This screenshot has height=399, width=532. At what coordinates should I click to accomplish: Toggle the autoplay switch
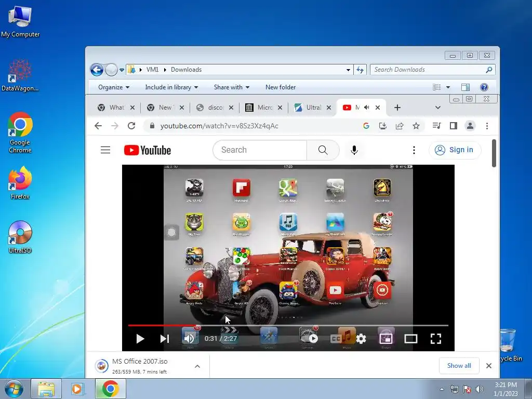point(310,339)
